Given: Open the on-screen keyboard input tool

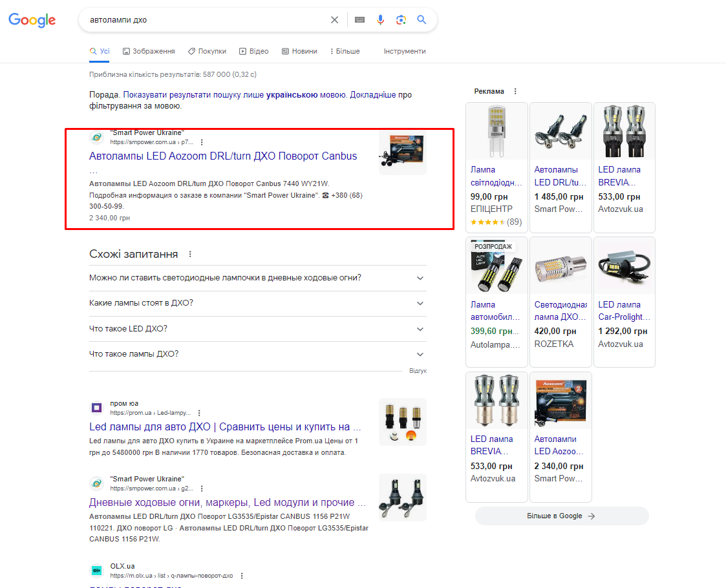Looking at the screenshot, I should pyautogui.click(x=359, y=20).
